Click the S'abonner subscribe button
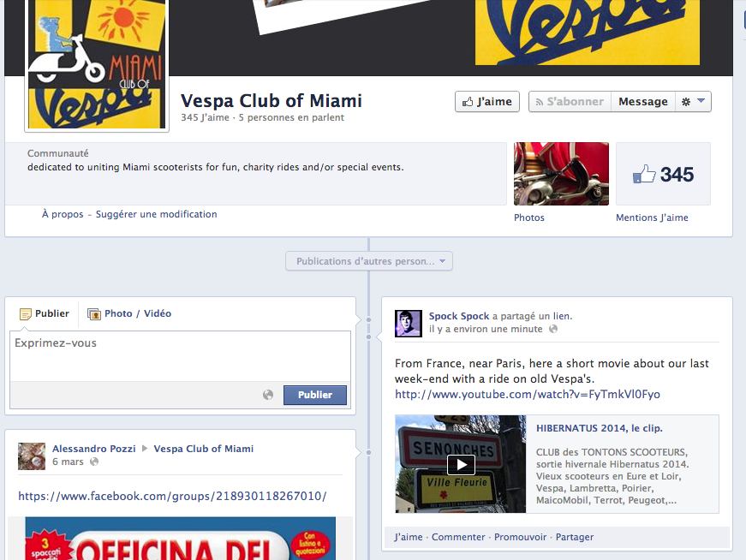This screenshot has width=746, height=560. 570,102
